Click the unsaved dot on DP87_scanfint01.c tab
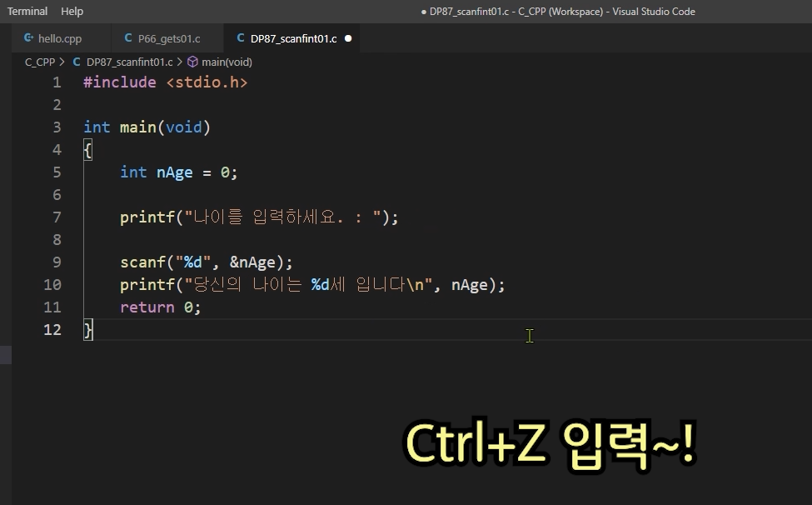Image resolution: width=812 pixels, height=505 pixels. [x=348, y=38]
